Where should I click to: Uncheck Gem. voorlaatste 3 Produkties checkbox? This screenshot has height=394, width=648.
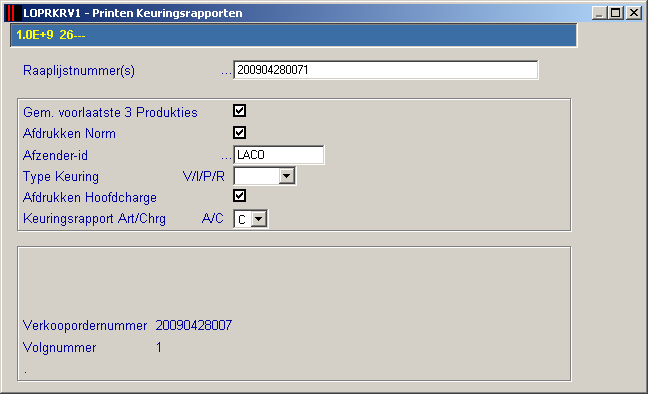240,111
